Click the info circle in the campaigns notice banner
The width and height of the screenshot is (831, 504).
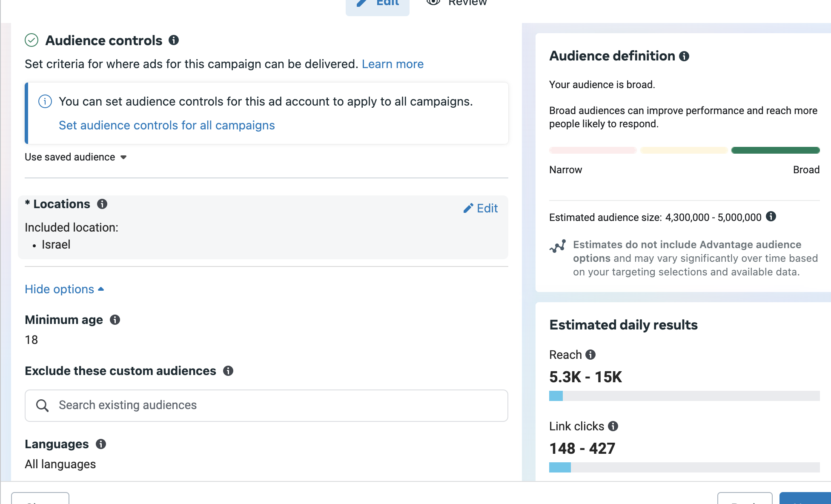click(x=45, y=102)
